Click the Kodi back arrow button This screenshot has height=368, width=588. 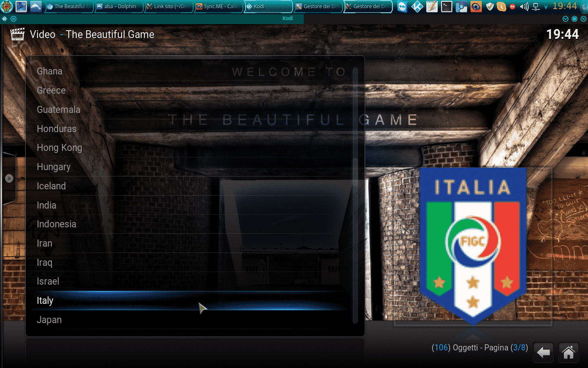(543, 352)
